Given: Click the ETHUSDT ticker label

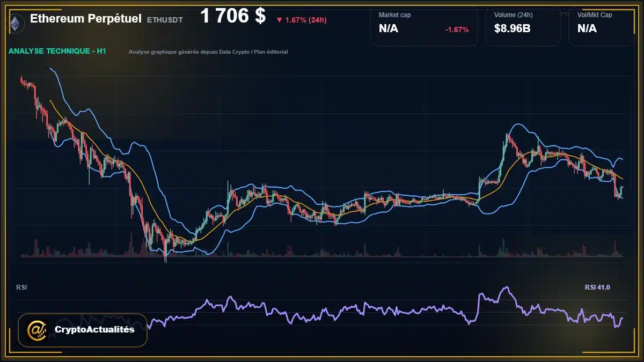Looking at the screenshot, I should [165, 20].
